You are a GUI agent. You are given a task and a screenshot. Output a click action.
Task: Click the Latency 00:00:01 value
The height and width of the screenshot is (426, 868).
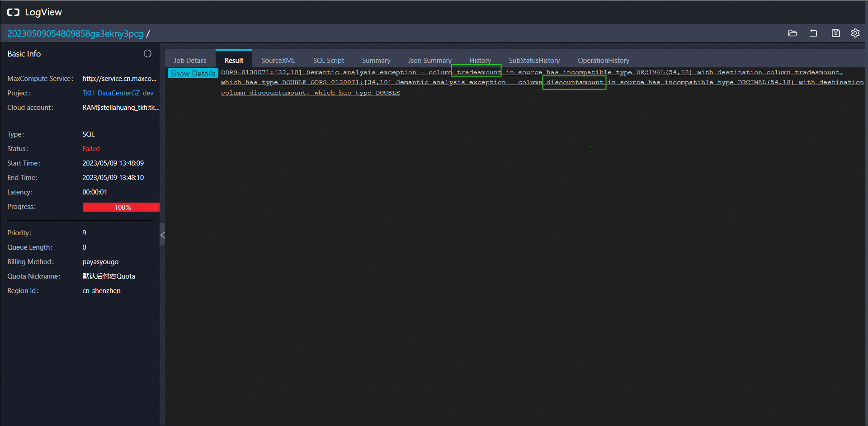(x=94, y=192)
